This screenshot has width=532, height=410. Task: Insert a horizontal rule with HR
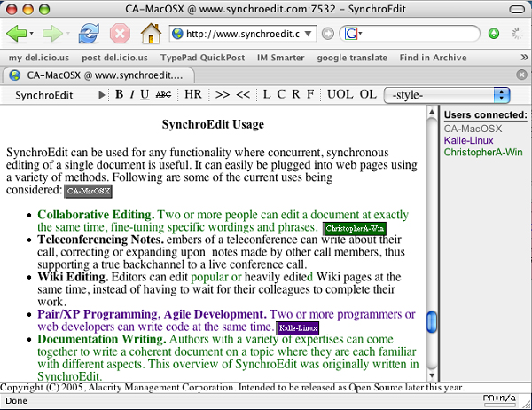[193, 94]
